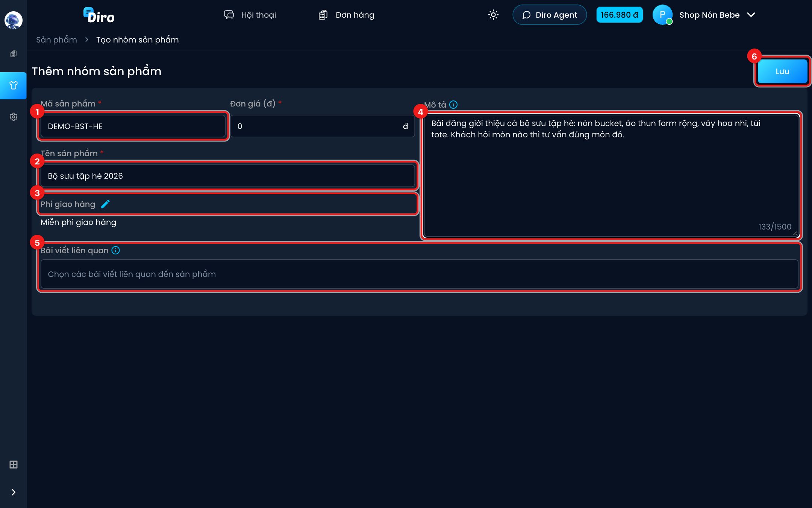Click the clipboard icon beside Đơn hàng
Screen dimensions: 812x508
[x=323, y=15]
